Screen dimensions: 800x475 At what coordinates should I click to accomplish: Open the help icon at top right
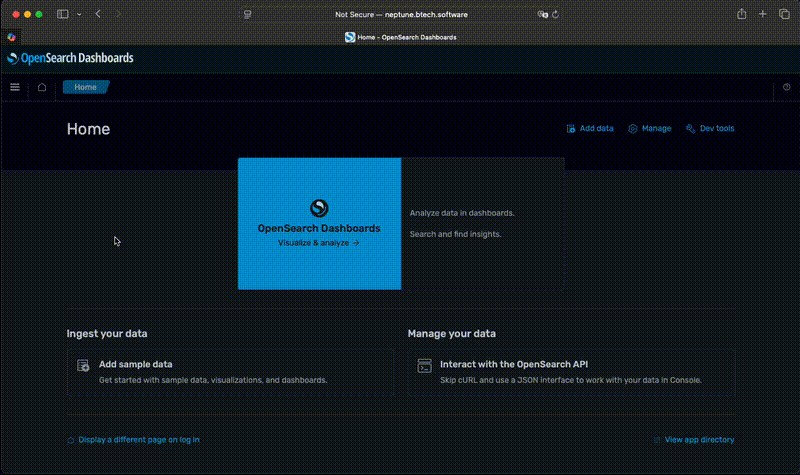[x=786, y=87]
